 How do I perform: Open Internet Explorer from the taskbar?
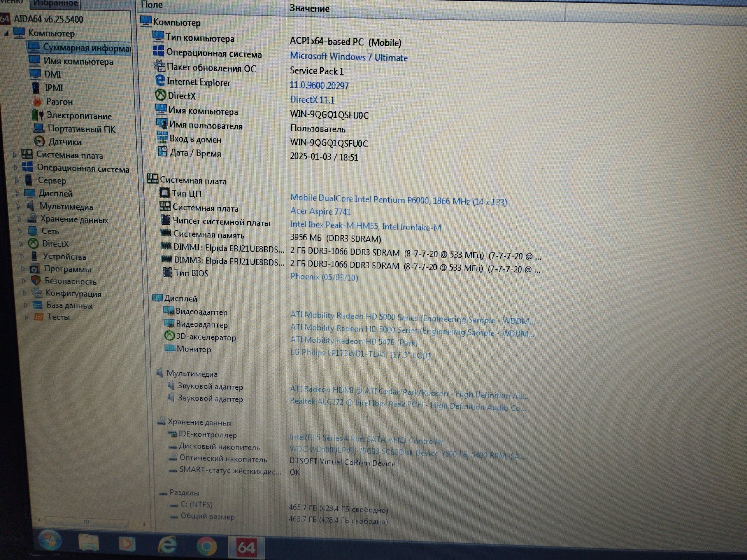coord(167,545)
